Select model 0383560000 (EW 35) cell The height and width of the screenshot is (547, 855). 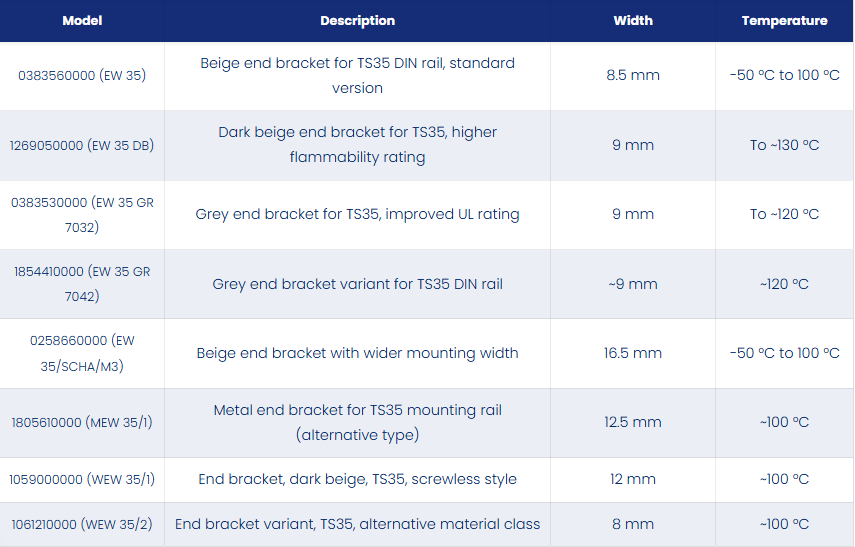click(82, 76)
